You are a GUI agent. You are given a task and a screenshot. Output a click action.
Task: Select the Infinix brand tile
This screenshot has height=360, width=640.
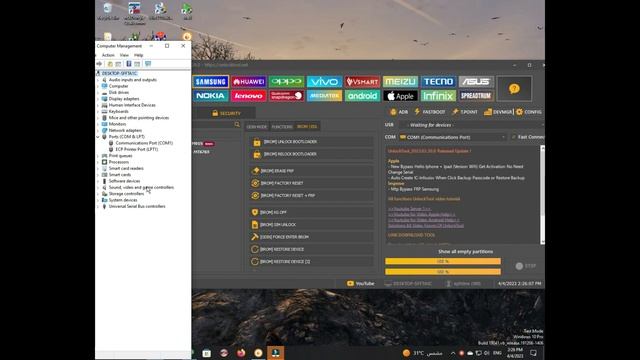click(x=438, y=96)
